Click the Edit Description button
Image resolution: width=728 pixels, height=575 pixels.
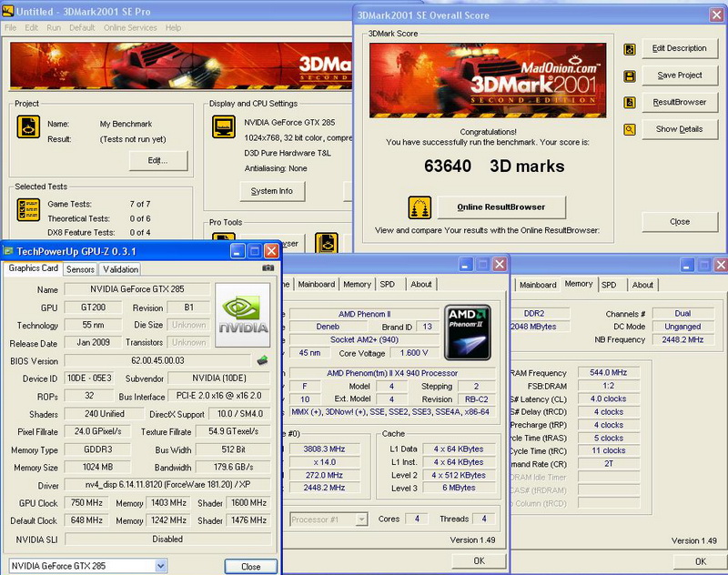(679, 48)
